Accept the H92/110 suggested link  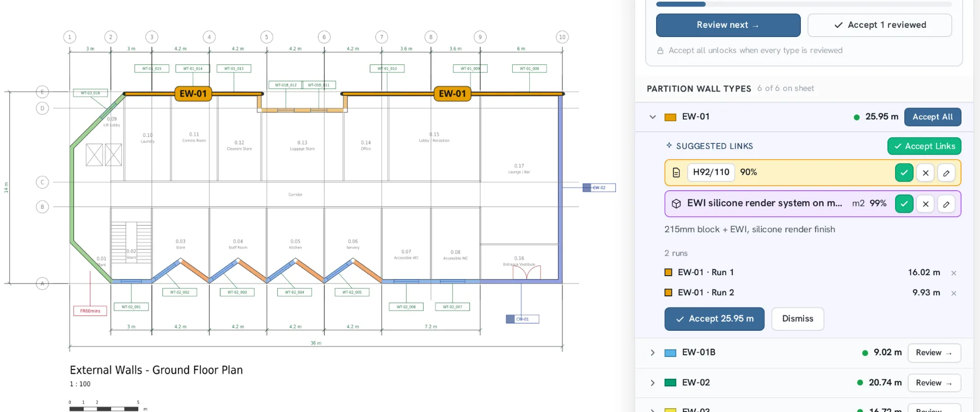(904, 173)
